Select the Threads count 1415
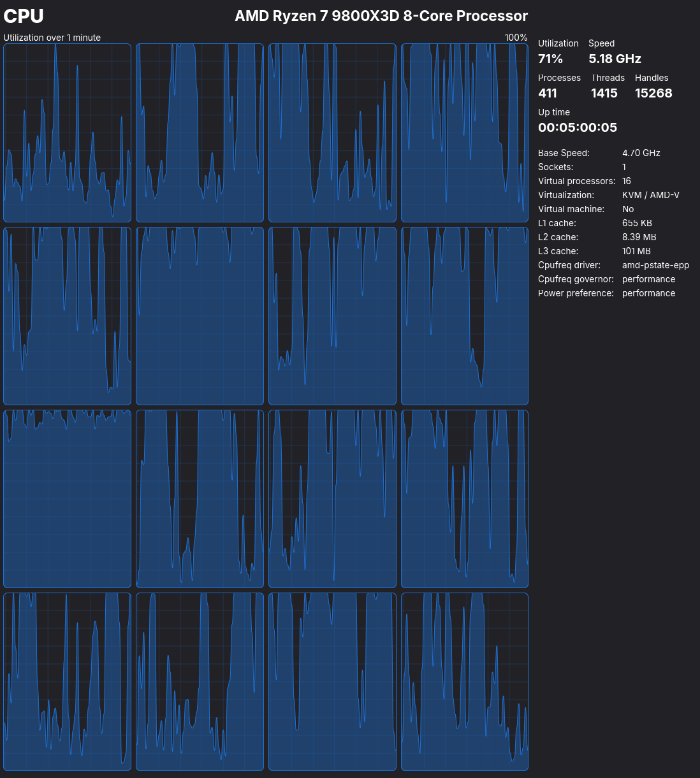This screenshot has width=700, height=778. (x=604, y=93)
